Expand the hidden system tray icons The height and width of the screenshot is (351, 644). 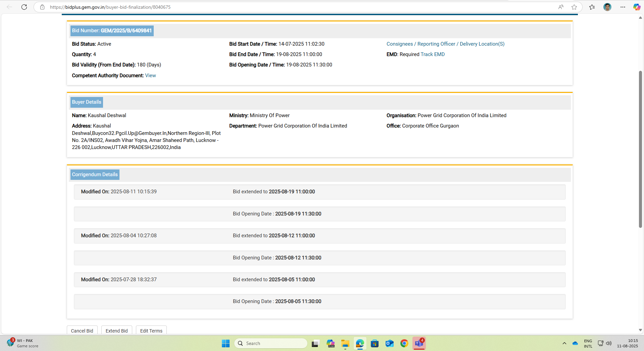[564, 343]
